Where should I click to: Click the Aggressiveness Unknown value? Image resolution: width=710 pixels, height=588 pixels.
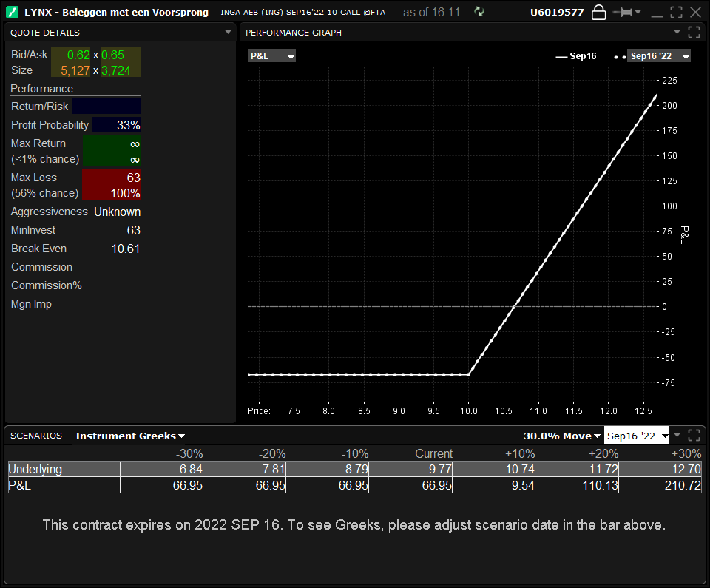[x=118, y=212]
